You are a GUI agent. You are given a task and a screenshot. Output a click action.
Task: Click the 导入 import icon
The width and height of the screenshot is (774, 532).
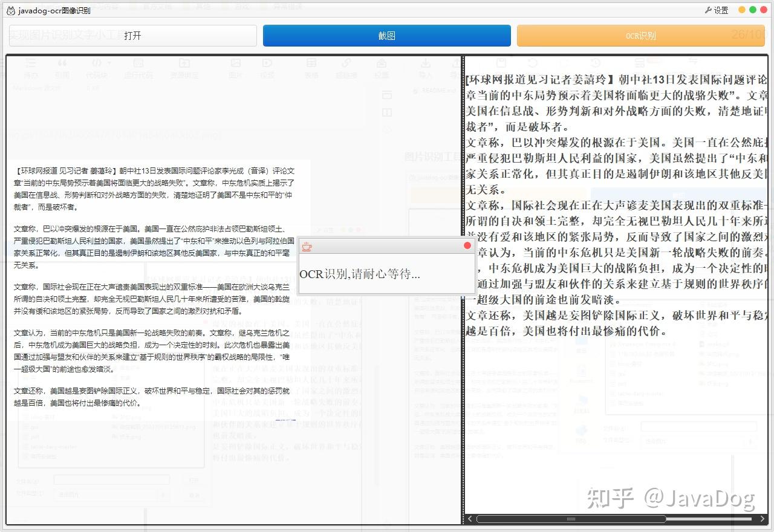[425, 62]
